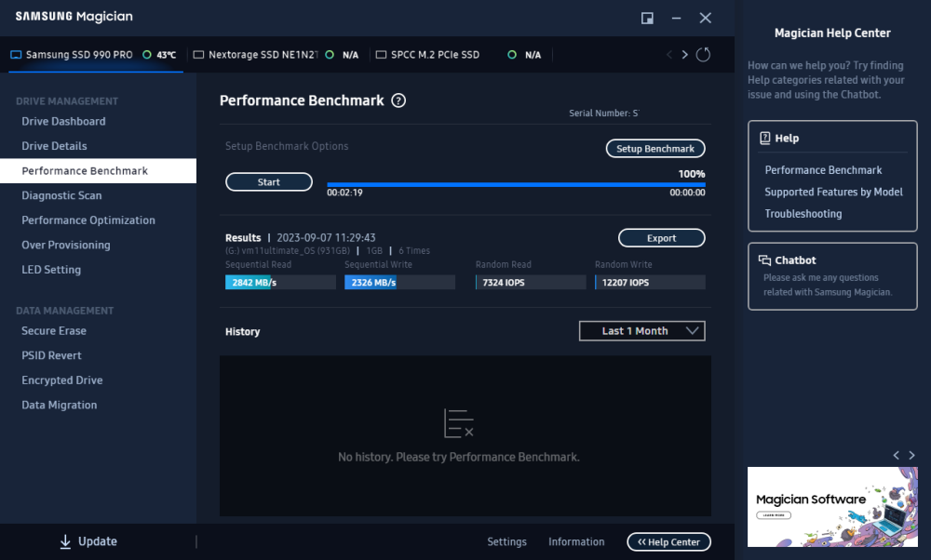Image resolution: width=931 pixels, height=560 pixels.
Task: Click Help section document icon
Action: (x=764, y=139)
